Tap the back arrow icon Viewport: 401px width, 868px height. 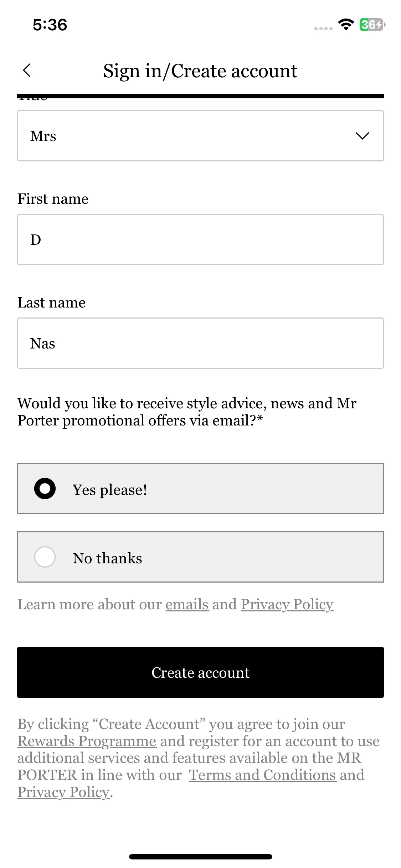click(27, 70)
